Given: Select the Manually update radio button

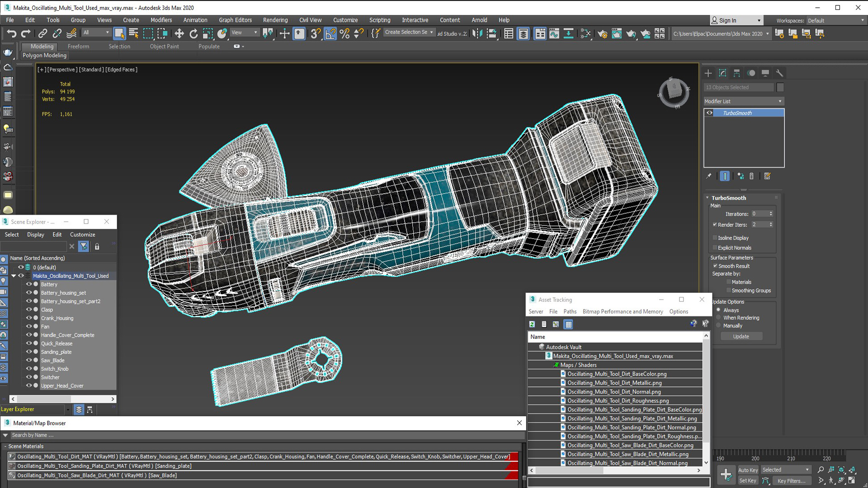Looking at the screenshot, I should pos(718,325).
